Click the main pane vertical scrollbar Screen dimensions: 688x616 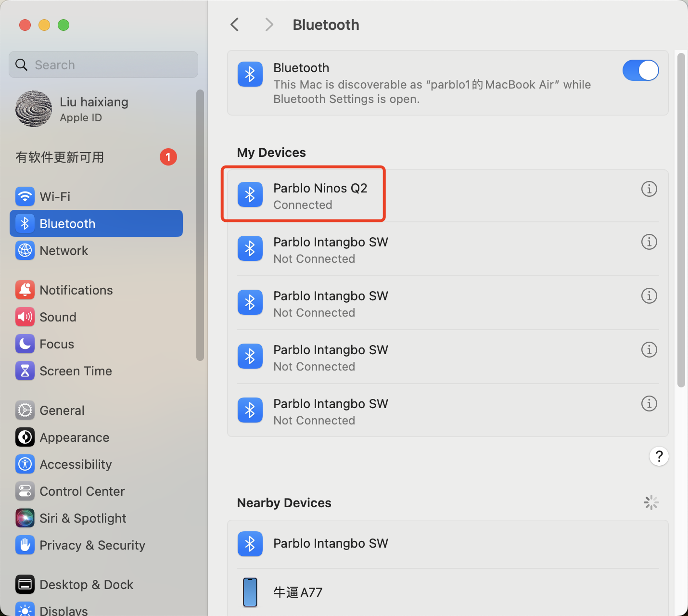[681, 220]
